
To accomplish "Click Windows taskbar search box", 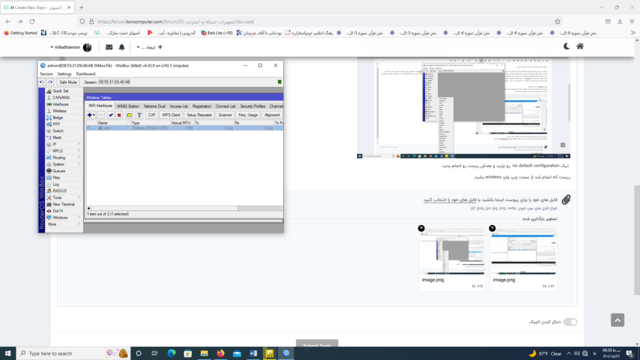I will (73, 353).
